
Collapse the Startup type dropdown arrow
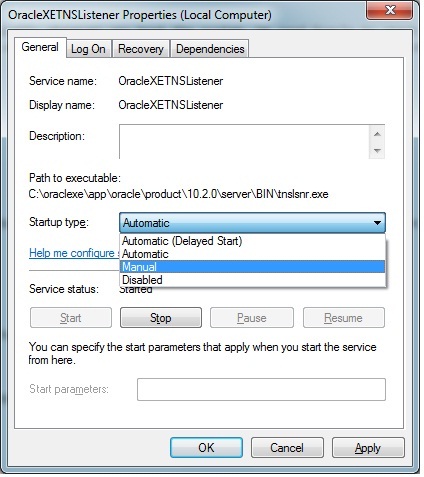377,223
